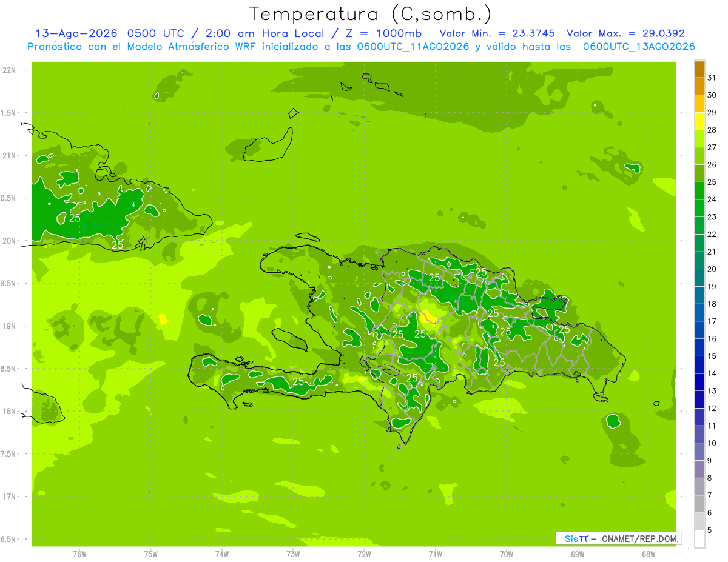Click the legend value 11

[x=712, y=426]
